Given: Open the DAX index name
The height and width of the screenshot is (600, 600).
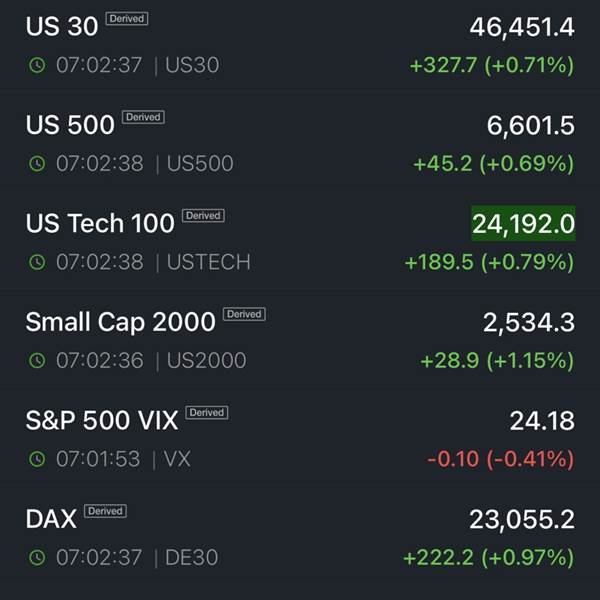Looking at the screenshot, I should 51,519.
